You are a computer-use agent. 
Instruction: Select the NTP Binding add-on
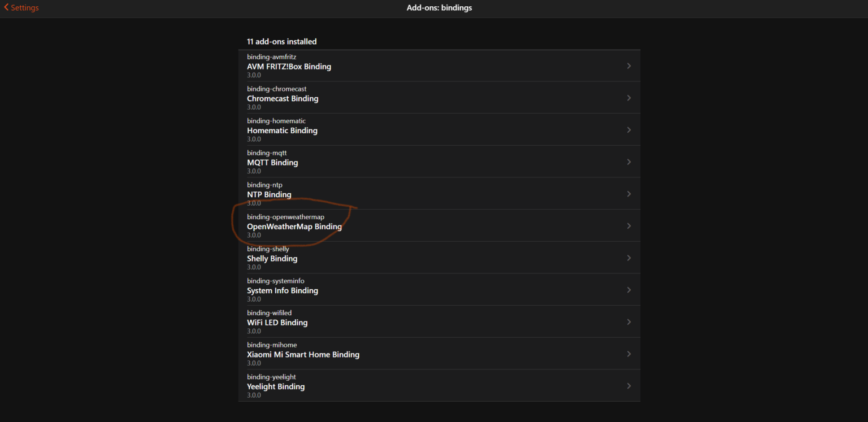pos(439,194)
